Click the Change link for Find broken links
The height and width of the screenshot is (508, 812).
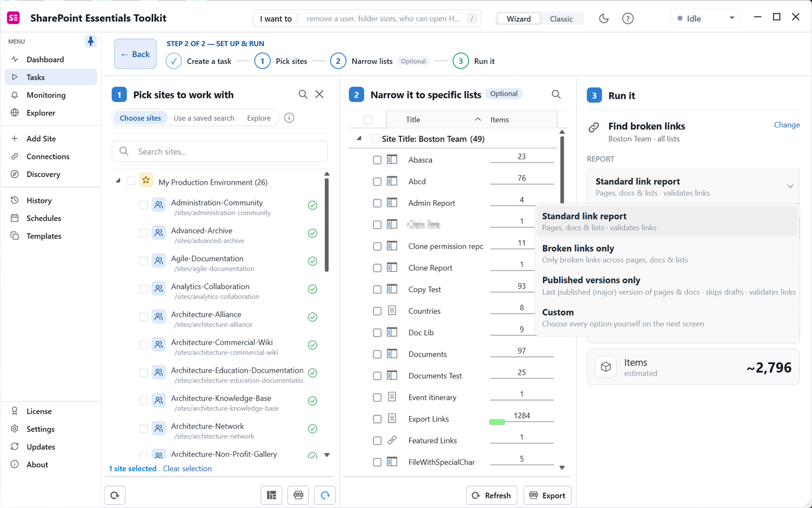[787, 125]
